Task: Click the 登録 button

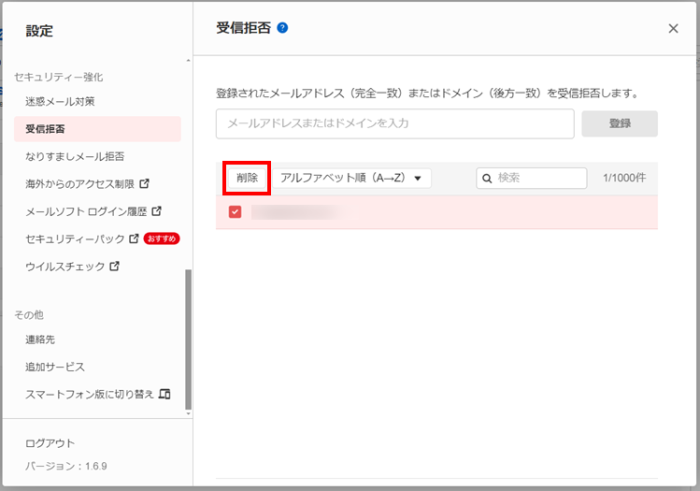Action: point(620,124)
